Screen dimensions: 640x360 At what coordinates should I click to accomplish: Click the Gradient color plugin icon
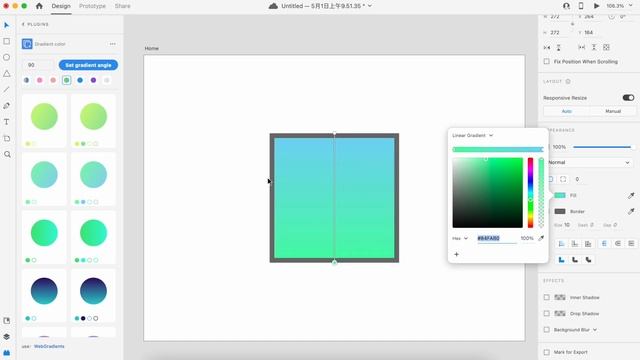click(27, 44)
